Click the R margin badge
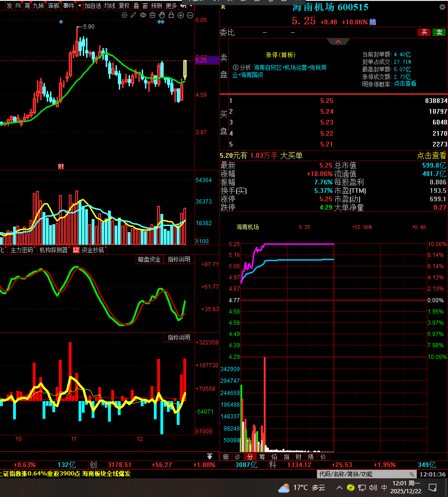Image resolution: width=448 pixels, height=497 pixels. coord(223,7)
